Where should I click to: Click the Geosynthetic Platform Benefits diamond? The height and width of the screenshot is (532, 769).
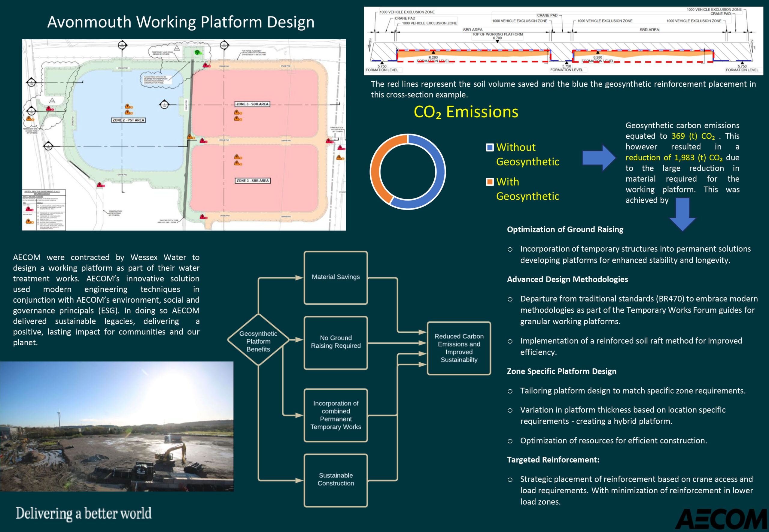click(x=258, y=341)
